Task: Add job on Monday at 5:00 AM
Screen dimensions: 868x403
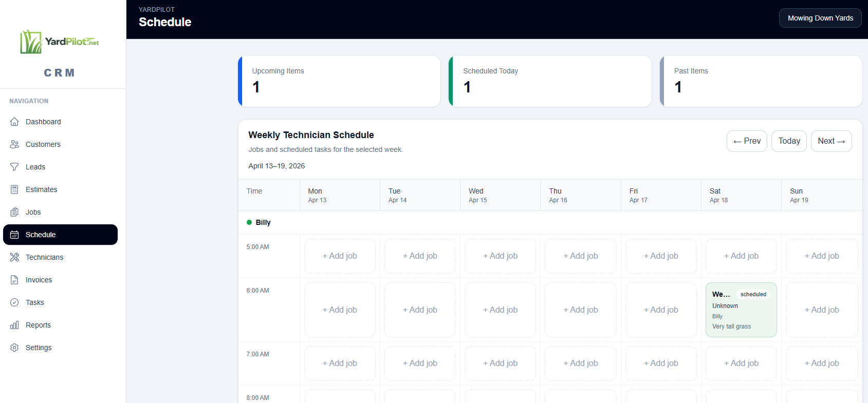Action: coord(340,256)
